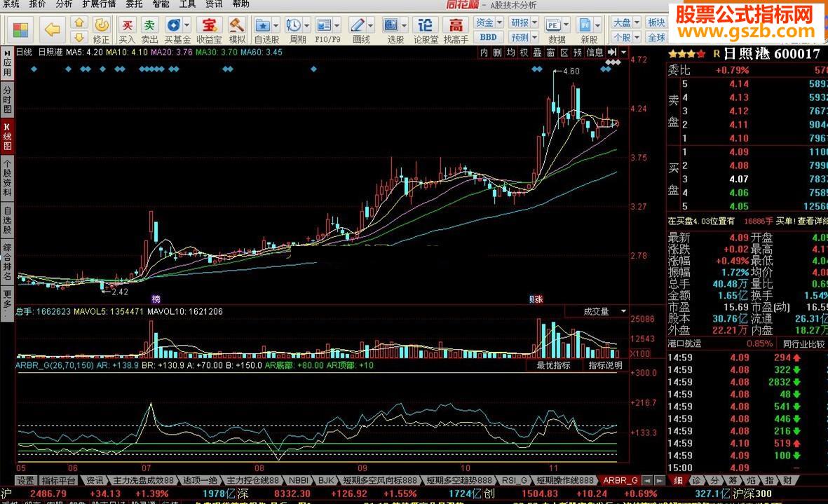828x504 pixels.
Task: Click the yellow up arrow icon
Action: pyautogui.click(x=79, y=22)
